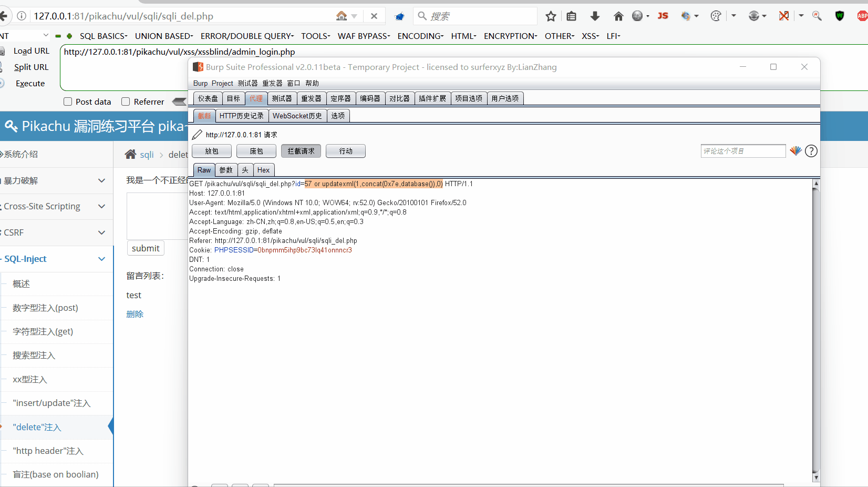Click the Firefox home icon
Screen dimensions: 868x487
(618, 16)
